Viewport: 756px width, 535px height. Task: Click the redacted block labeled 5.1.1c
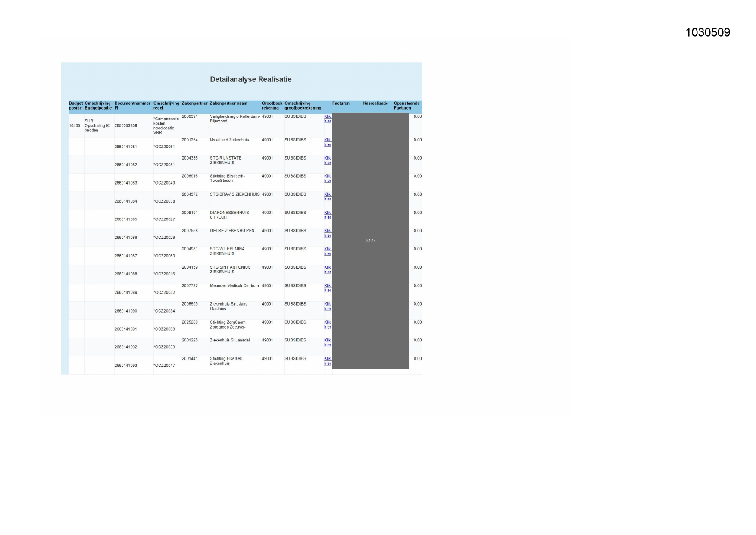click(x=370, y=241)
